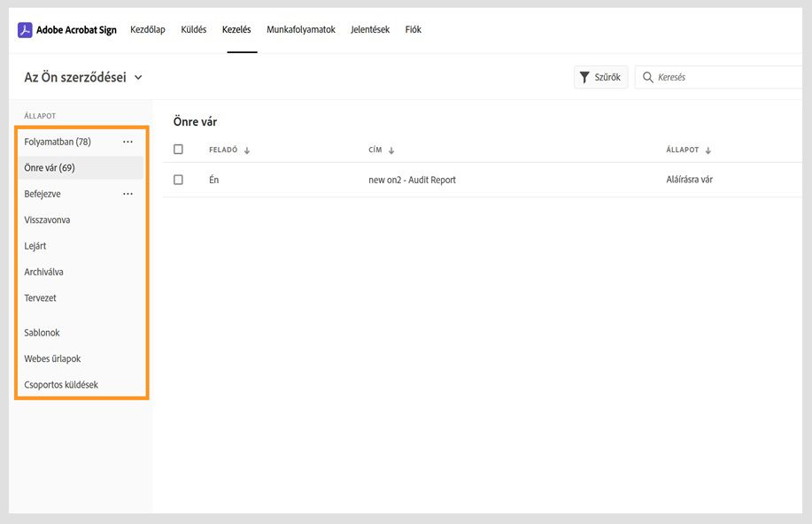Switch to the Munkafolyamatok tab
The image size is (812, 524).
click(301, 30)
